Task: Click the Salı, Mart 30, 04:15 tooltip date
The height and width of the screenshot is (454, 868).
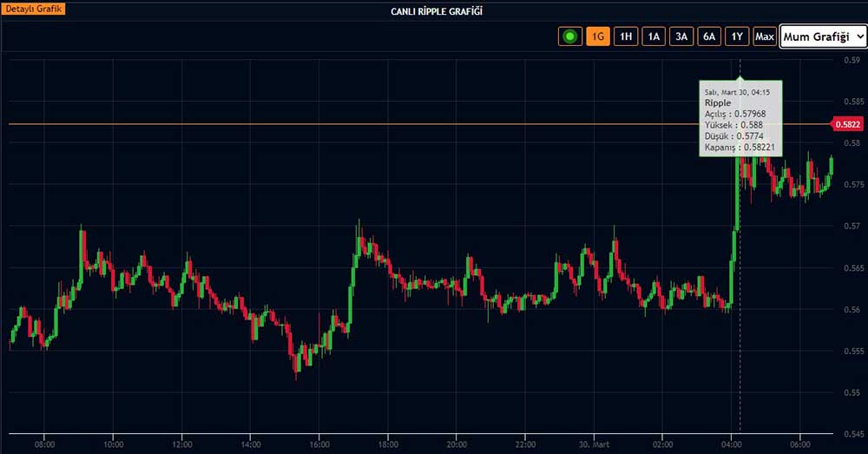Action: (x=737, y=93)
